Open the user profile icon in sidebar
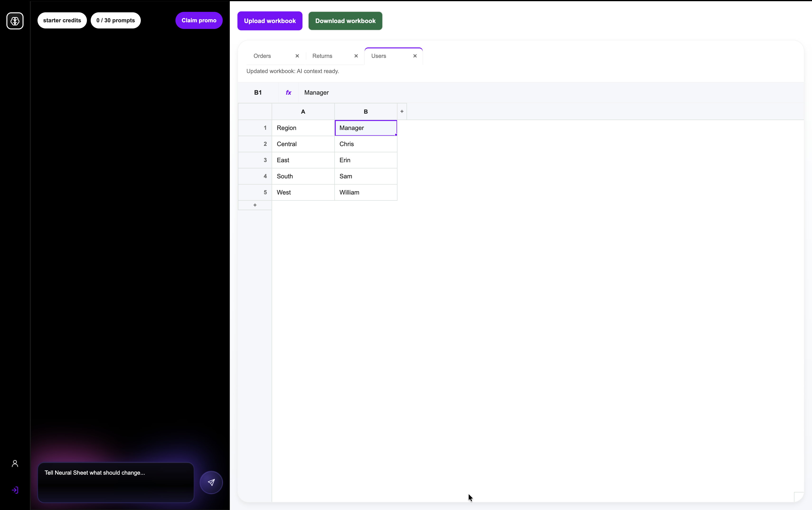This screenshot has width=812, height=510. [15, 464]
